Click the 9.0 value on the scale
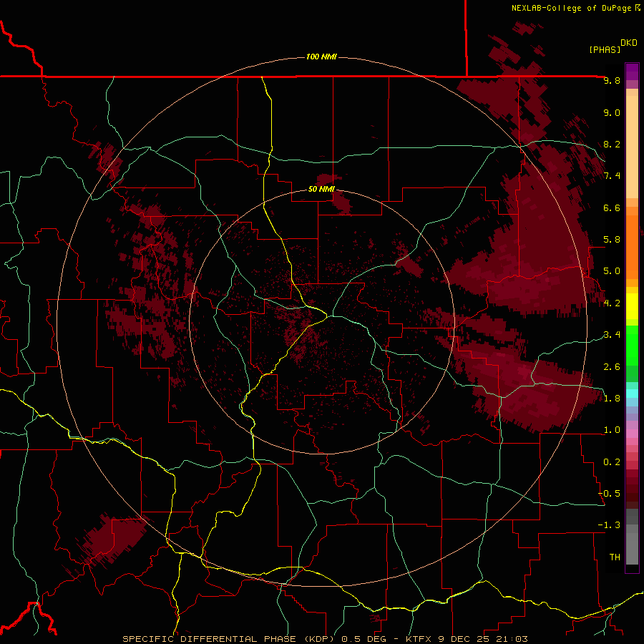The height and width of the screenshot is (644, 644). coord(612,112)
